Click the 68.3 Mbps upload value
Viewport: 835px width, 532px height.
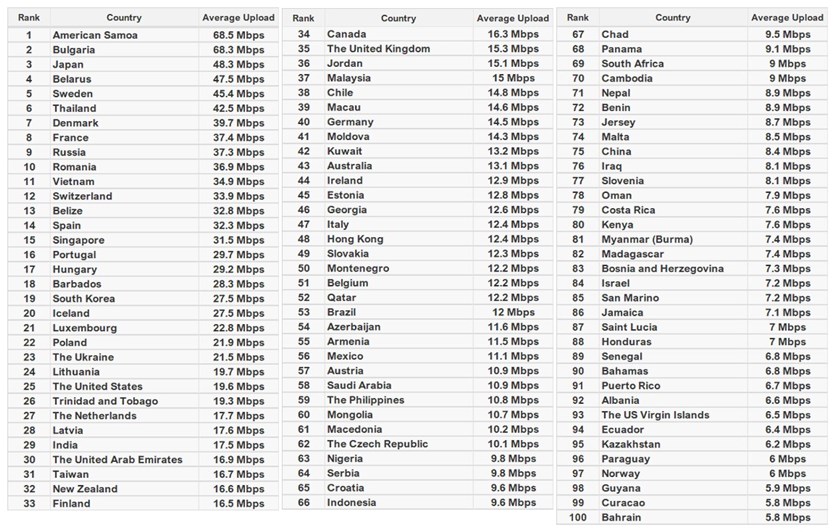tap(238, 50)
